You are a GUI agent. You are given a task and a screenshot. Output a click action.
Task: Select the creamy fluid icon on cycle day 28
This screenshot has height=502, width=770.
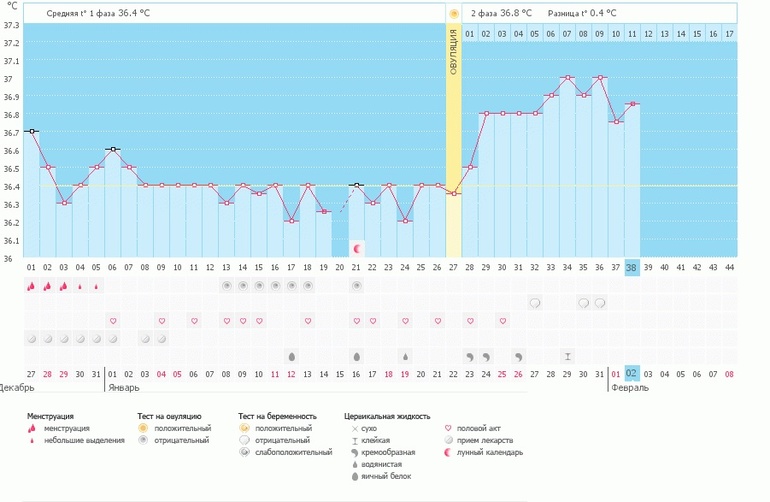coord(470,356)
